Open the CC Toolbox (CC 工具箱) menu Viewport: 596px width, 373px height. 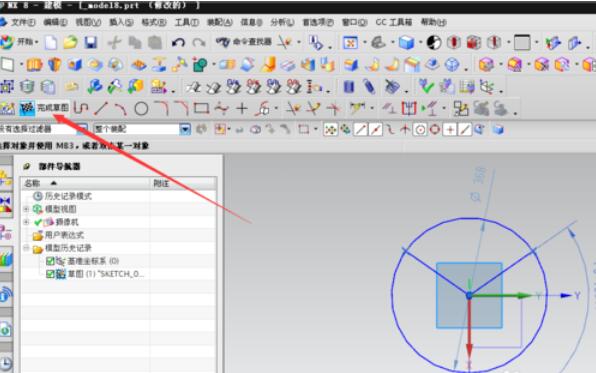pyautogui.click(x=394, y=22)
